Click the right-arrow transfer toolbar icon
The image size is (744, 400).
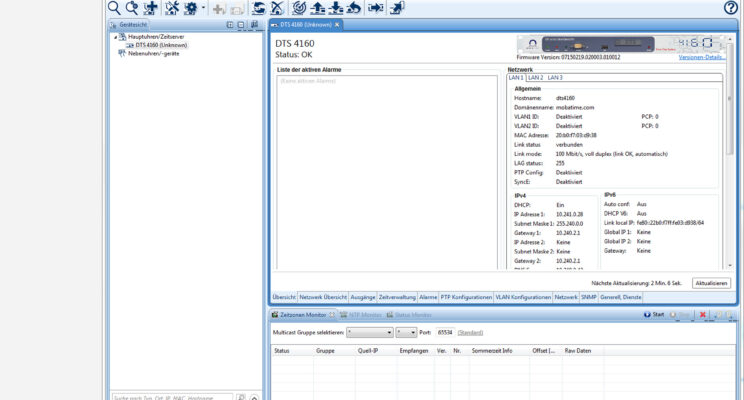(x=376, y=8)
